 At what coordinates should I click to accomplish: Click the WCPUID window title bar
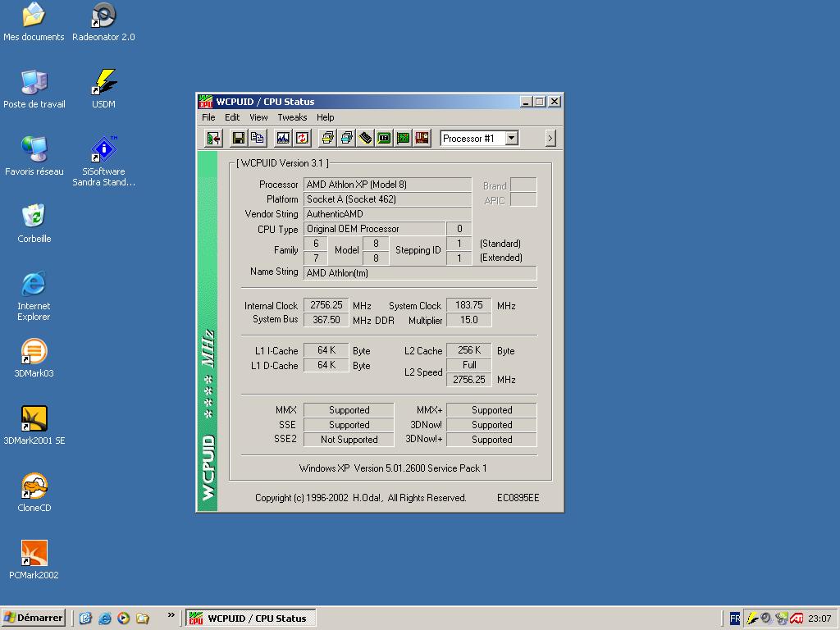(379, 101)
